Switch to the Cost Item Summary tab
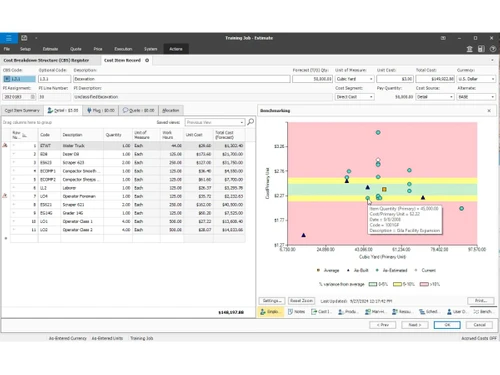 [x=22, y=110]
